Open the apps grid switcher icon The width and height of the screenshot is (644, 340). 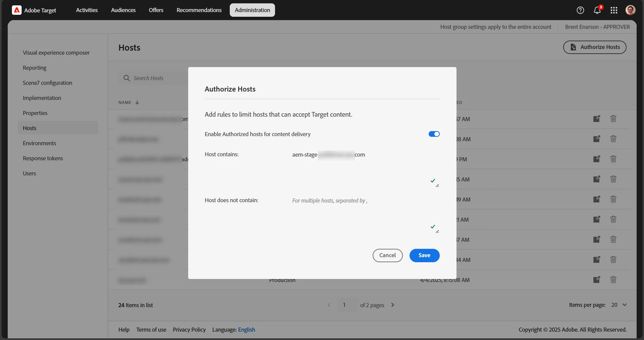[x=614, y=10]
